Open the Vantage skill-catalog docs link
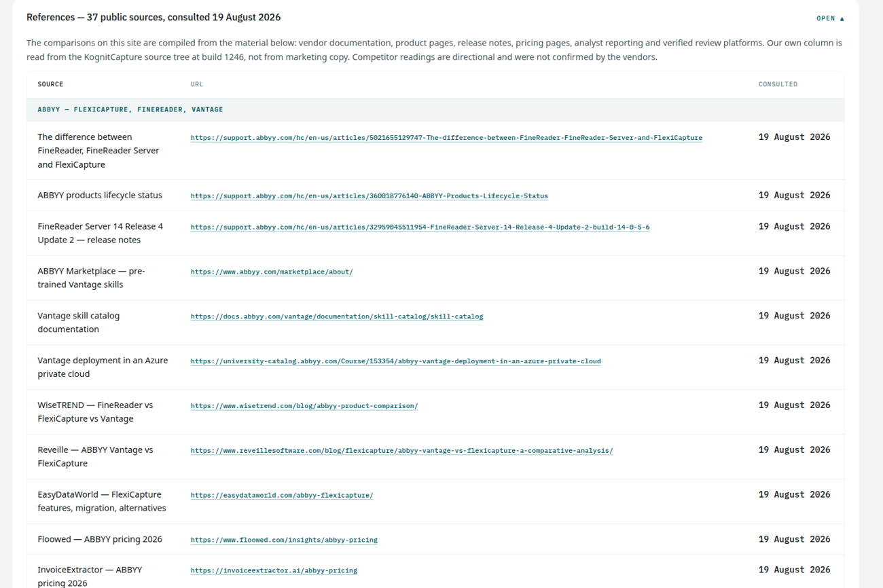The height and width of the screenshot is (588, 883). click(x=337, y=317)
